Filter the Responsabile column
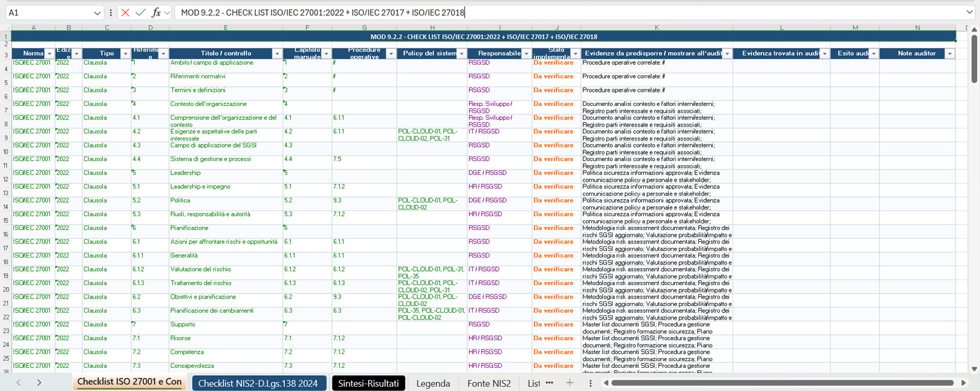Image resolution: width=980 pixels, height=391 pixels. coord(526,54)
